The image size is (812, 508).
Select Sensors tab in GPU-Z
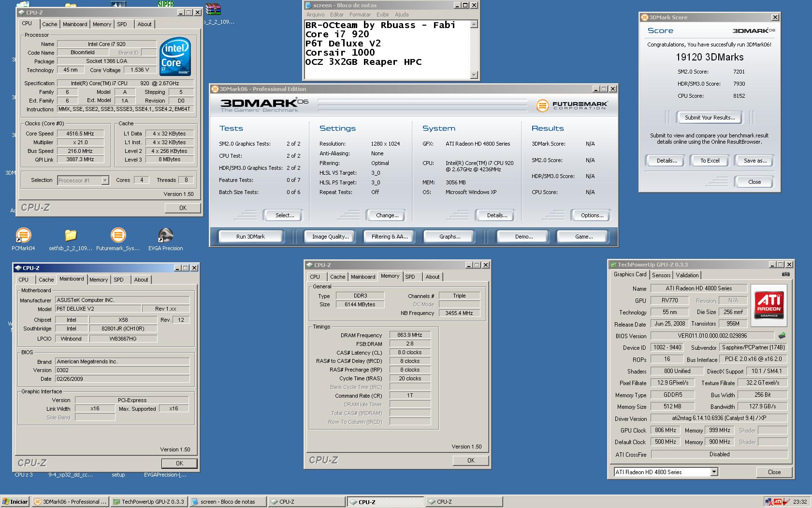pos(661,275)
